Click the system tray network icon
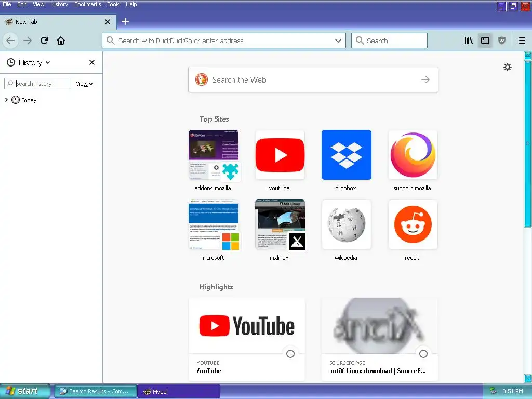532x399 pixels. (493, 391)
